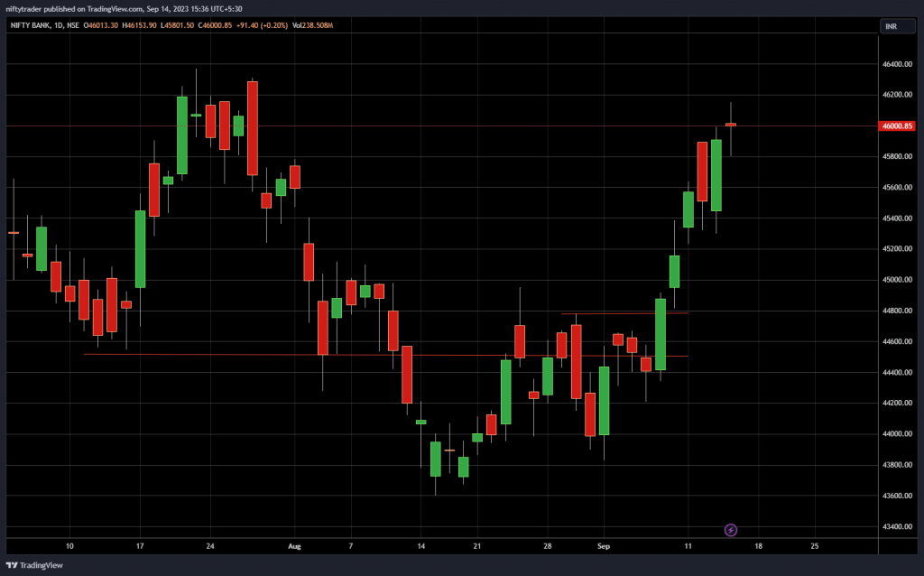The height and width of the screenshot is (576, 924).
Task: Click the 46400.00 price axis label
Action: coord(897,64)
